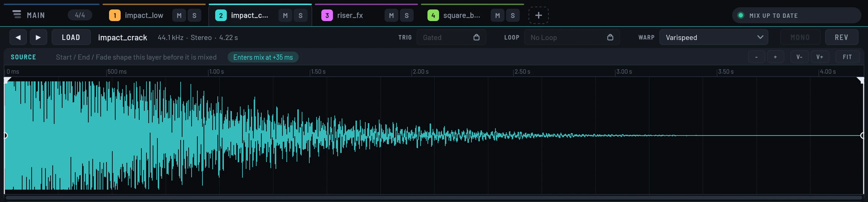
Task: Mute the impact_crack layer
Action: click(285, 16)
